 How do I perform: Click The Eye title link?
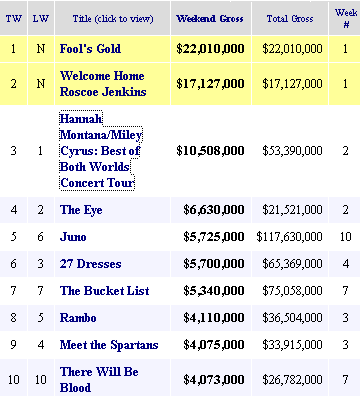point(81,210)
